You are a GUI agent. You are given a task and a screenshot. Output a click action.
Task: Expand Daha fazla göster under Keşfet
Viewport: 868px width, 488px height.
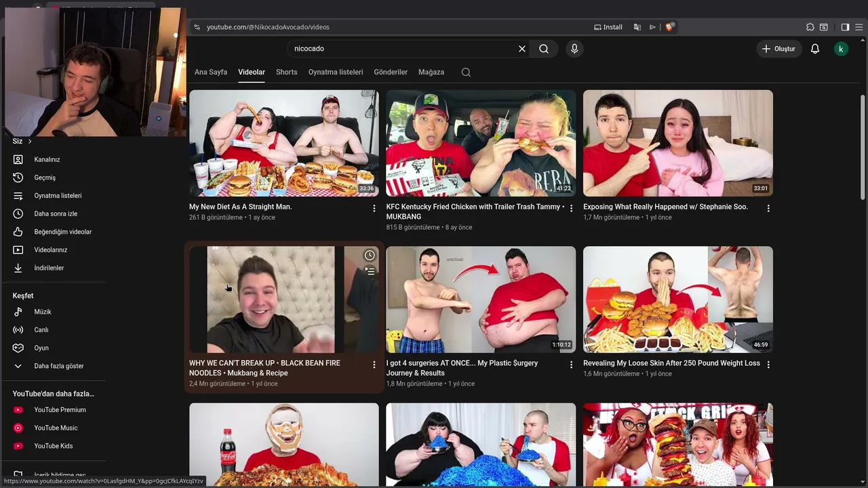point(58,366)
